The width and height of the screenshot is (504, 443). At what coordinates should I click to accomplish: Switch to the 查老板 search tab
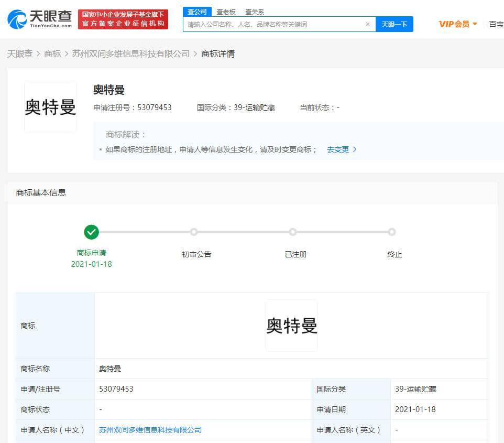226,12
